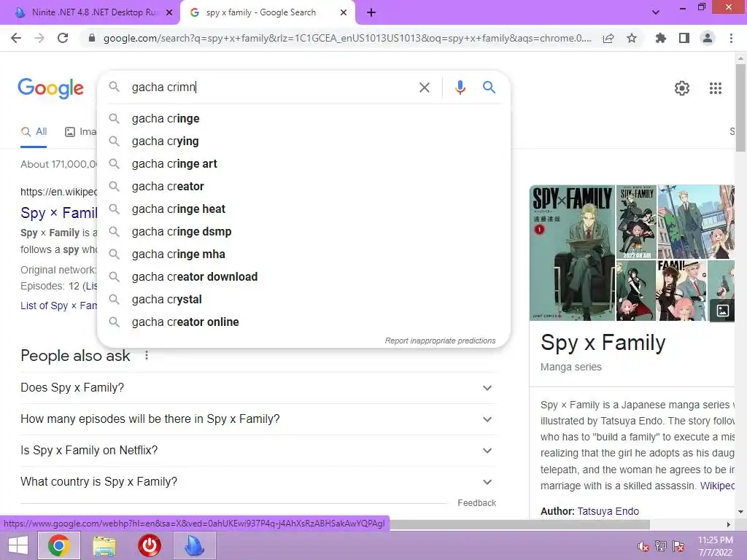Viewport: 747px width, 560px height.
Task: Open Action Center flag tray icon
Action: [x=678, y=546]
